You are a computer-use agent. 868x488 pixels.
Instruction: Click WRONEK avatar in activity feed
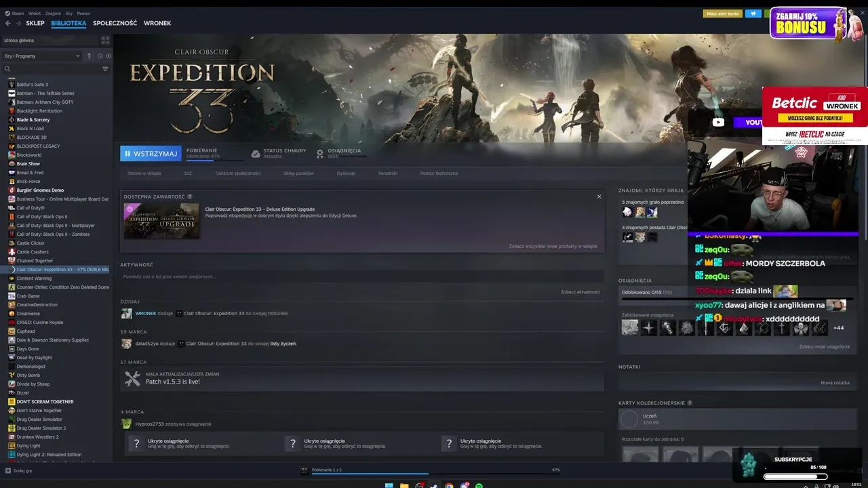coord(126,313)
